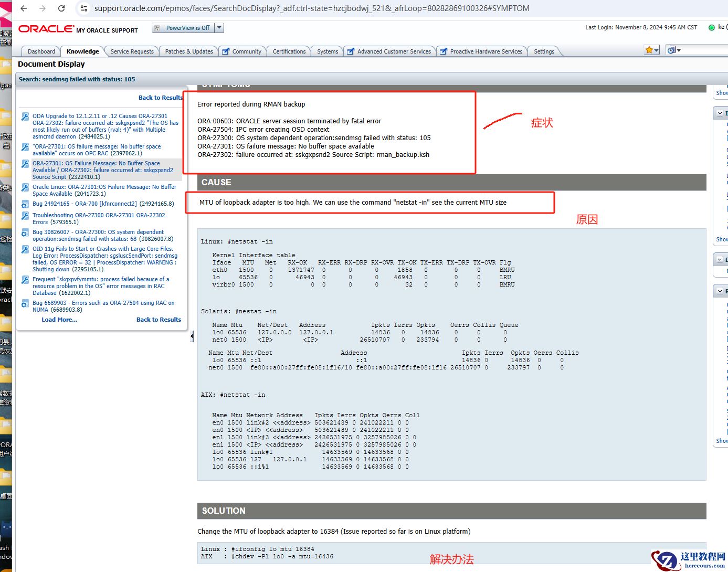The width and height of the screenshot is (728, 572).
Task: Click the top Back to Results link
Action: click(x=161, y=98)
